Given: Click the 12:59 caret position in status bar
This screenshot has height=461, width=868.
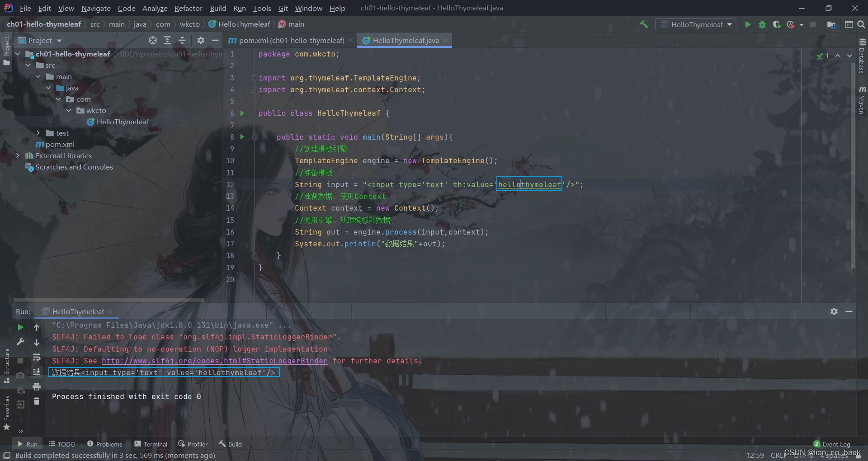Looking at the screenshot, I should pos(755,455).
